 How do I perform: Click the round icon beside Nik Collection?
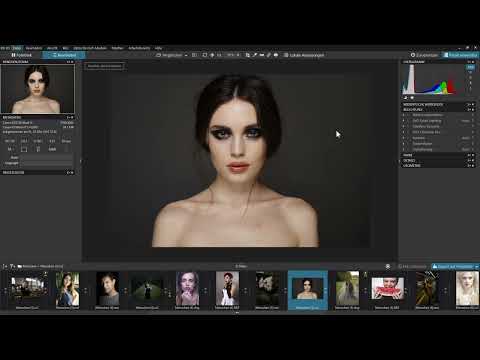tap(388, 266)
